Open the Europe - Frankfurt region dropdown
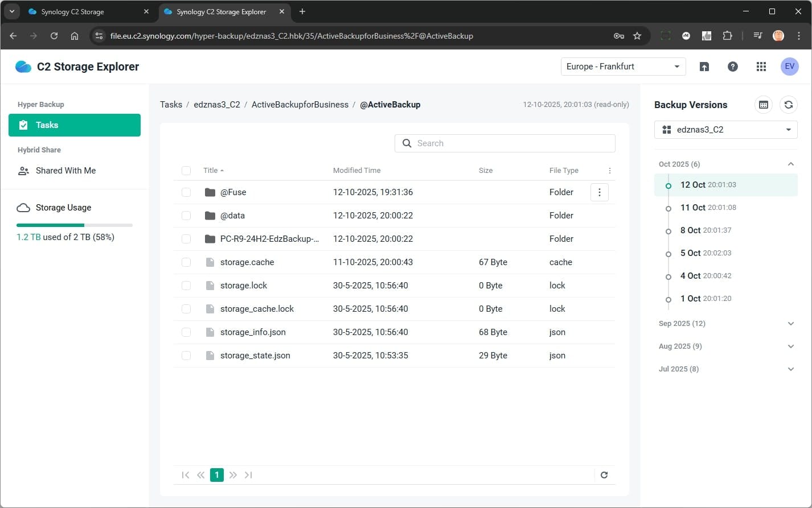The image size is (812, 508). (622, 67)
